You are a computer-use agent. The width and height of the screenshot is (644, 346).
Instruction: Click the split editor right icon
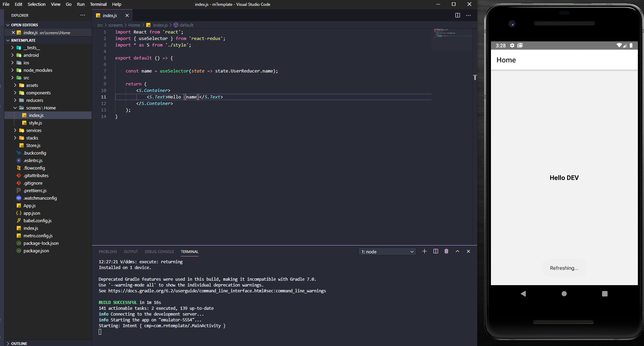(457, 15)
